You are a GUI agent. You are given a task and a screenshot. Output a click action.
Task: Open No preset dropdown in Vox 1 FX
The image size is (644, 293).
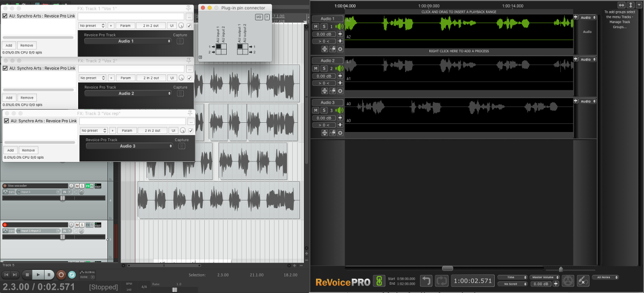pos(92,25)
